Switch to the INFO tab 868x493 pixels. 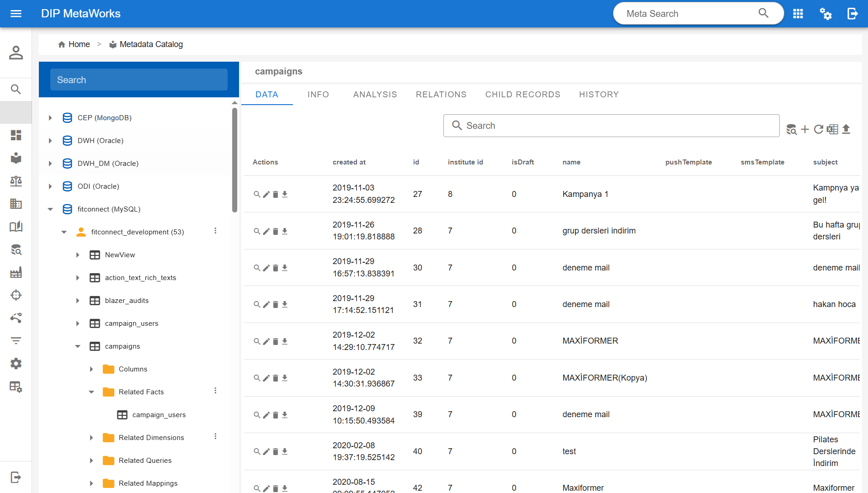pyautogui.click(x=318, y=95)
